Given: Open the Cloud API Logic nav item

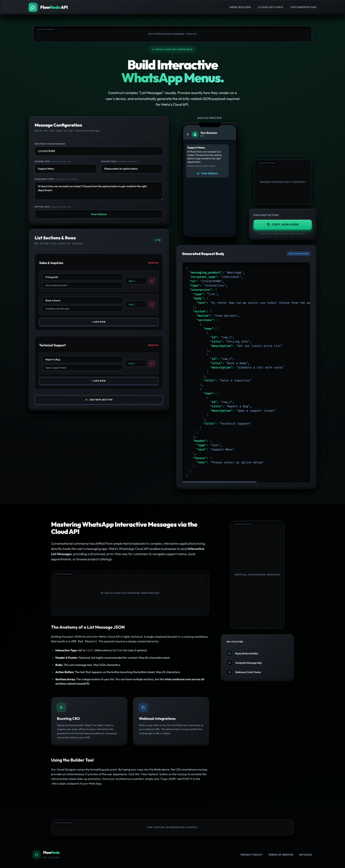Looking at the screenshot, I should click(x=270, y=7).
